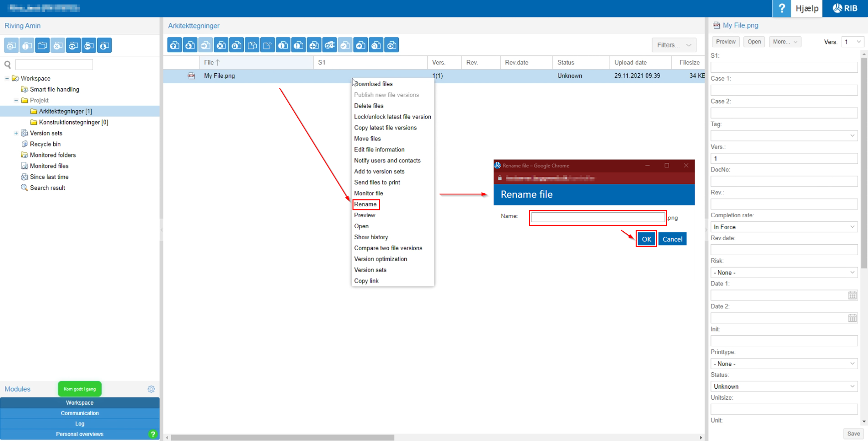
Task: Open the Completion rate In Force dropdown
Action: pyautogui.click(x=784, y=227)
